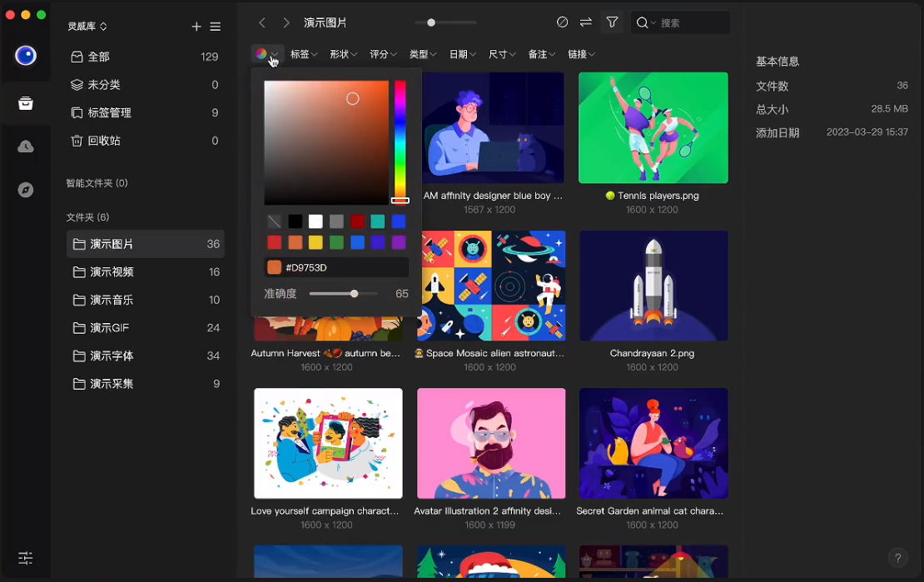
Task: Open the library box icon in left rail
Action: click(25, 104)
